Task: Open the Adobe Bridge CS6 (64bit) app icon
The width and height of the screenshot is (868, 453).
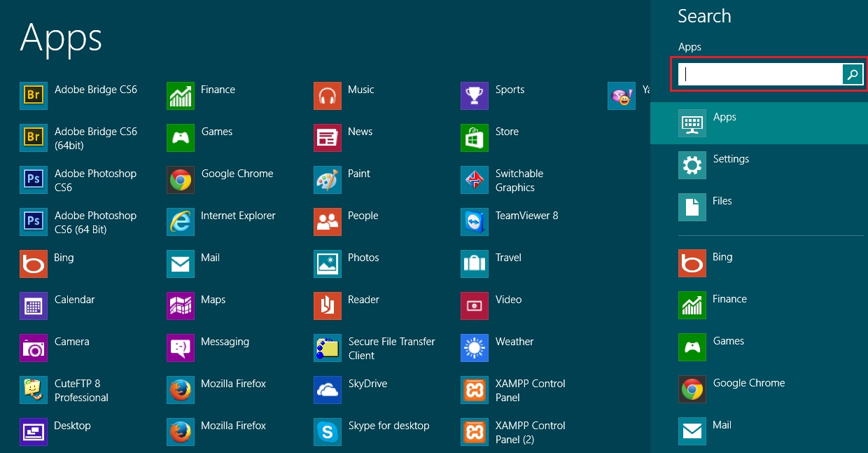Action: click(x=34, y=138)
